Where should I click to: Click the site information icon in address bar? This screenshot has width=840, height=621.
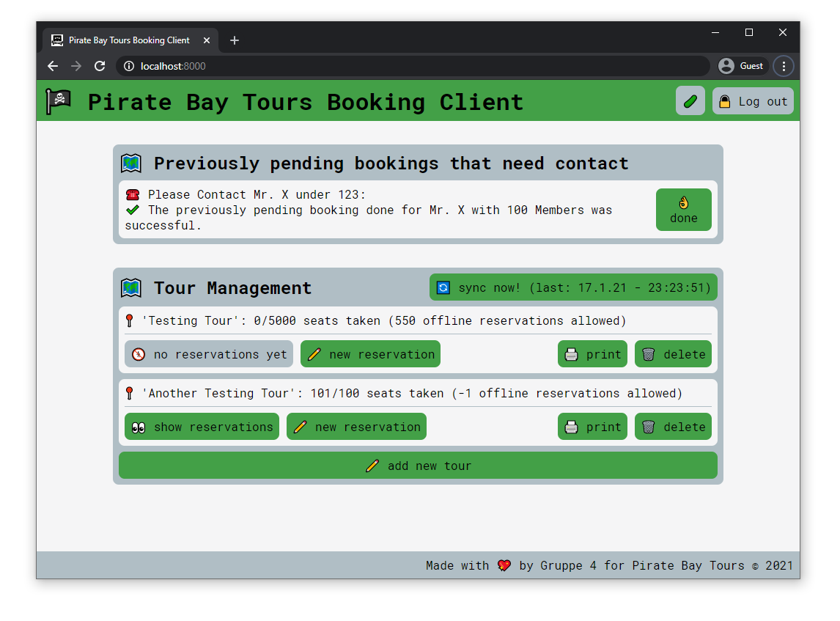128,66
